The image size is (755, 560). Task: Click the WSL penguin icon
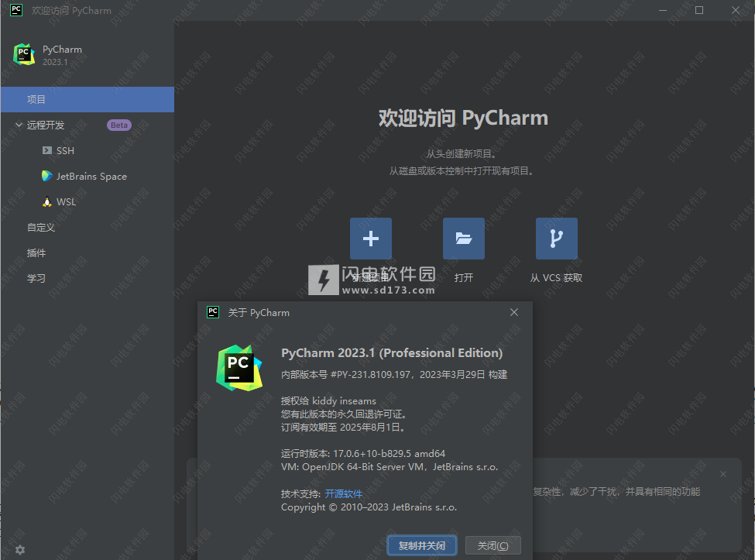tap(46, 201)
